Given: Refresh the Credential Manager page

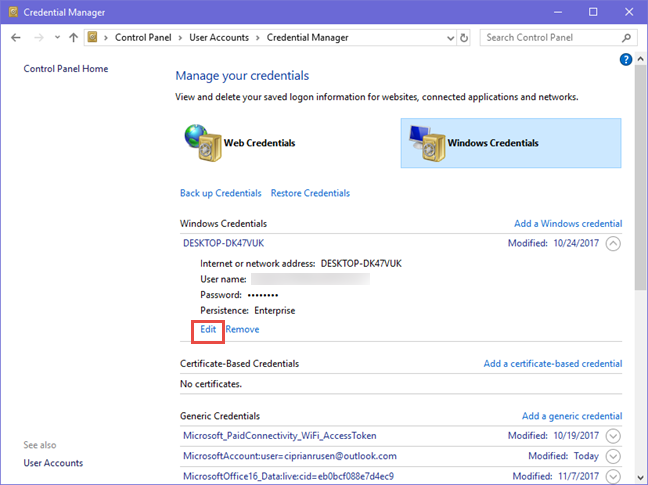Looking at the screenshot, I should [x=464, y=38].
